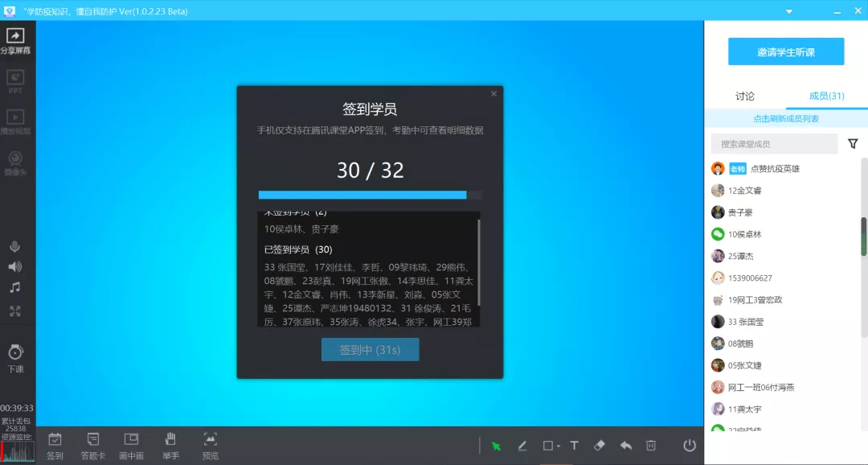Switch to the 成员(31) members tab
The width and height of the screenshot is (868, 465).
pos(826,97)
